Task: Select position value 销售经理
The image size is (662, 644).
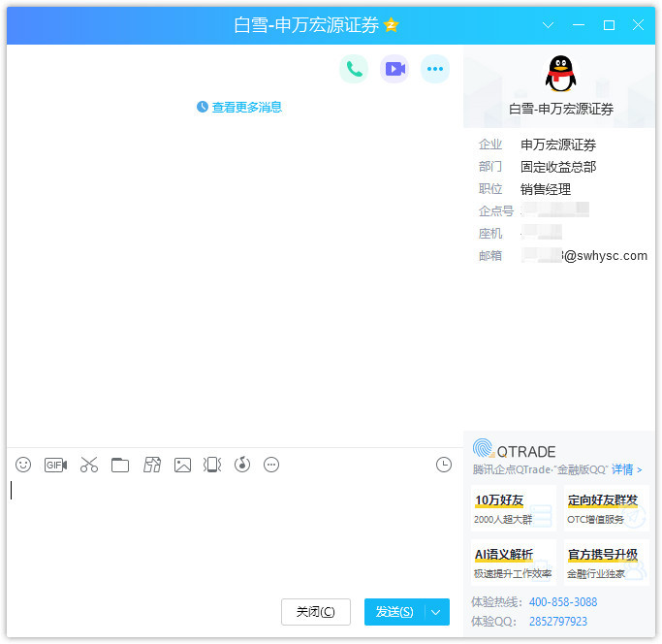Action: [546, 189]
